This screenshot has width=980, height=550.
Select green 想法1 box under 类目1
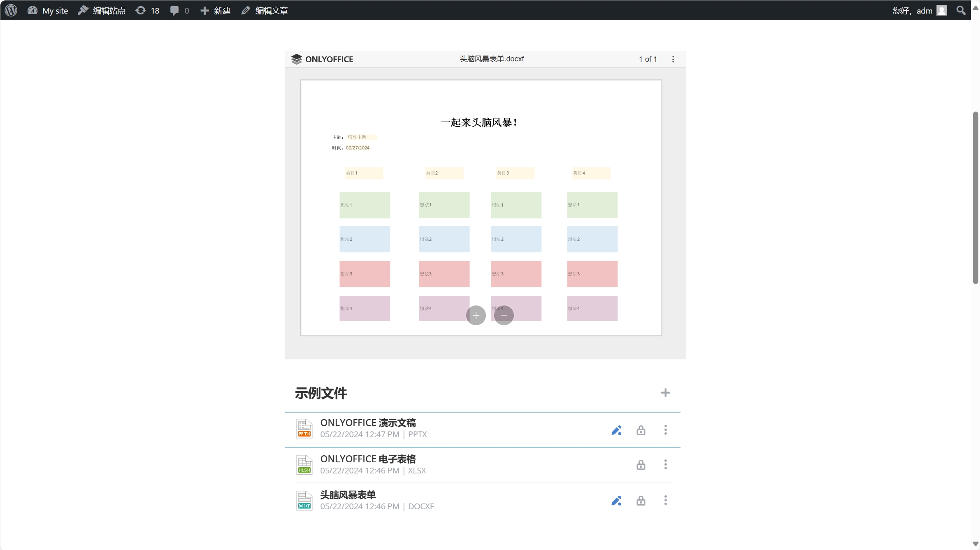(365, 205)
